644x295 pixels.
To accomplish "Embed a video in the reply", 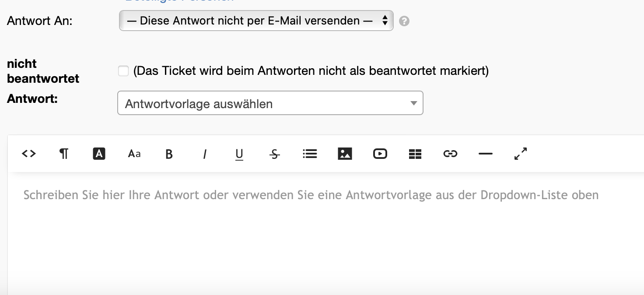I will coord(380,154).
